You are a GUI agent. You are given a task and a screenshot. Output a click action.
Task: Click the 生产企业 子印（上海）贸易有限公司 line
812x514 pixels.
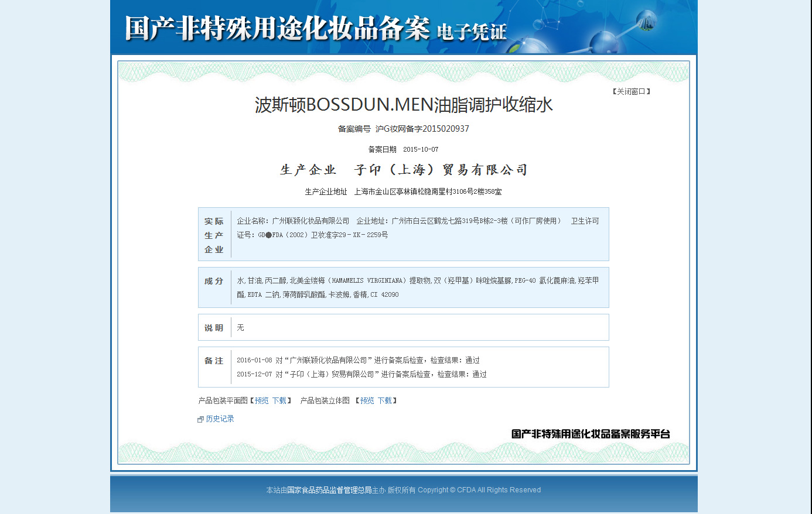click(x=404, y=170)
